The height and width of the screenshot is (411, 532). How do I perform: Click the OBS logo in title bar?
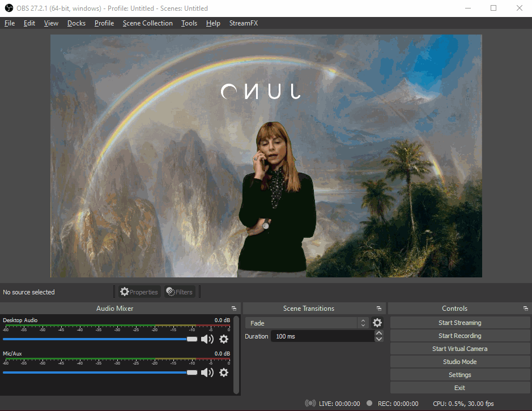9,8
